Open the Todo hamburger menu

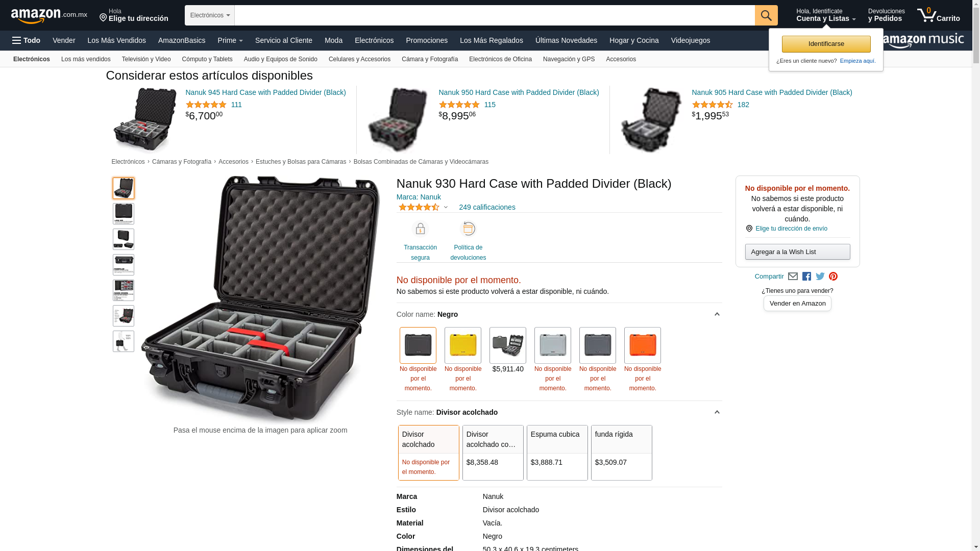click(26, 40)
